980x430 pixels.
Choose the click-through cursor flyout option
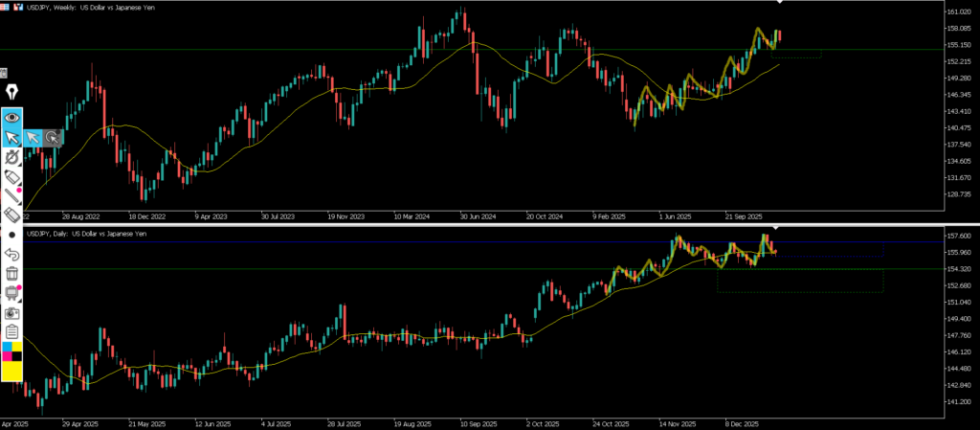coord(53,137)
